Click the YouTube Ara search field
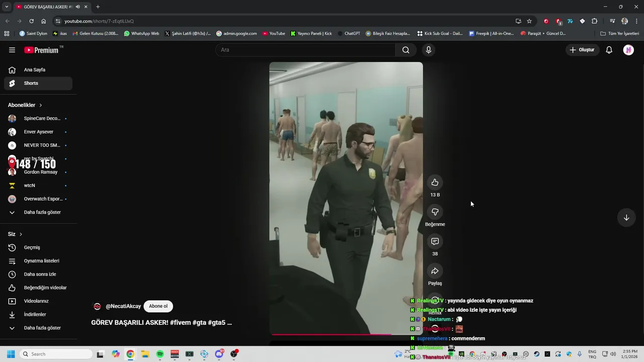644x362 pixels. 305,50
